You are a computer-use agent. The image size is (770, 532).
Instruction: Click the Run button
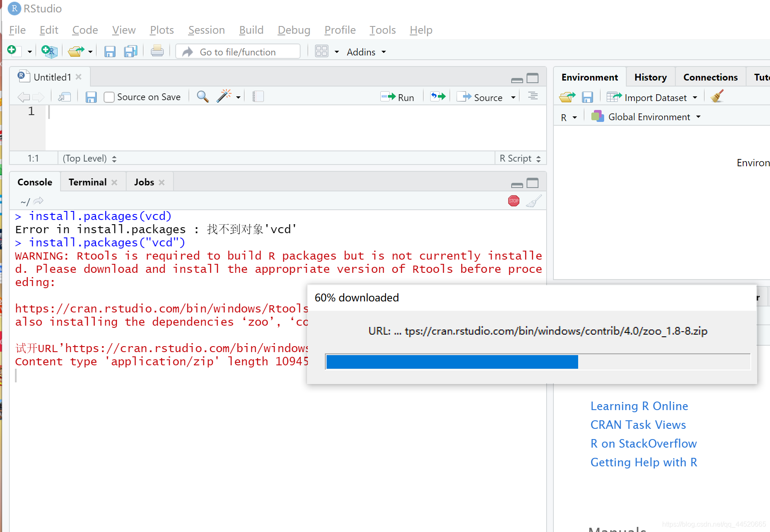[397, 97]
